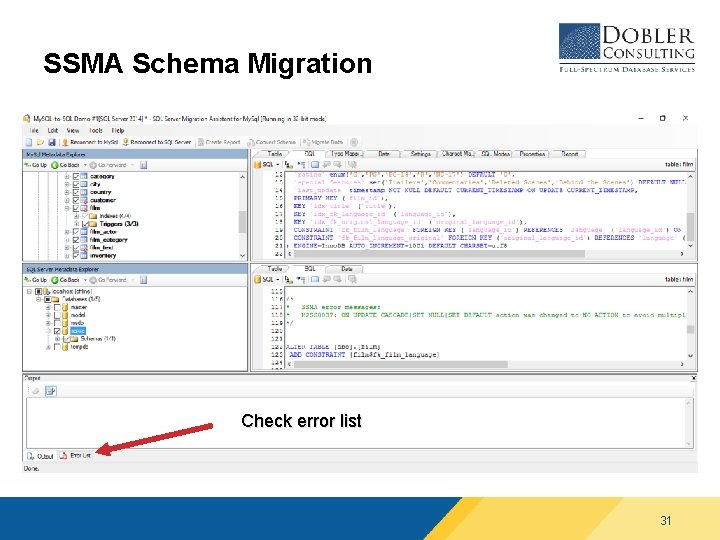This screenshot has height=540, width=720.
Task: Click the Open Project folder icon
Action: coord(40,142)
